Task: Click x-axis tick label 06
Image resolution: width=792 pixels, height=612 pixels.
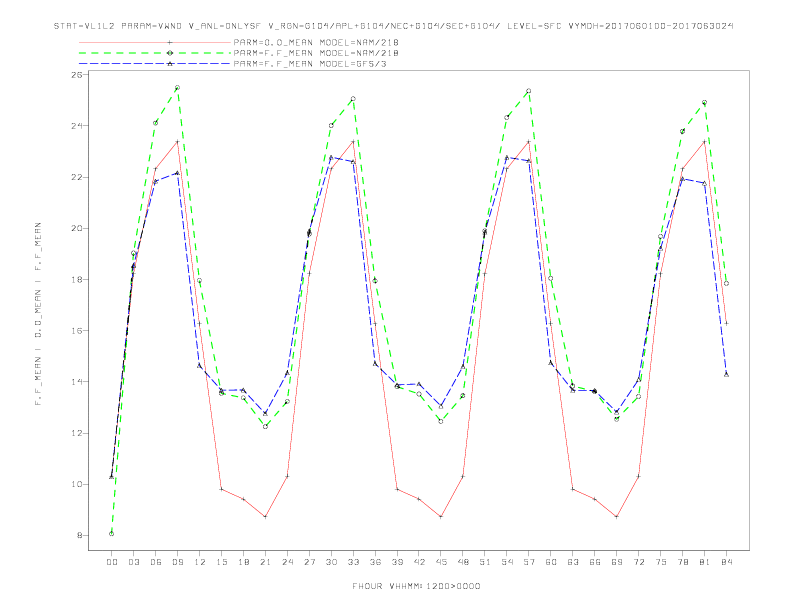Action: pyautogui.click(x=156, y=562)
